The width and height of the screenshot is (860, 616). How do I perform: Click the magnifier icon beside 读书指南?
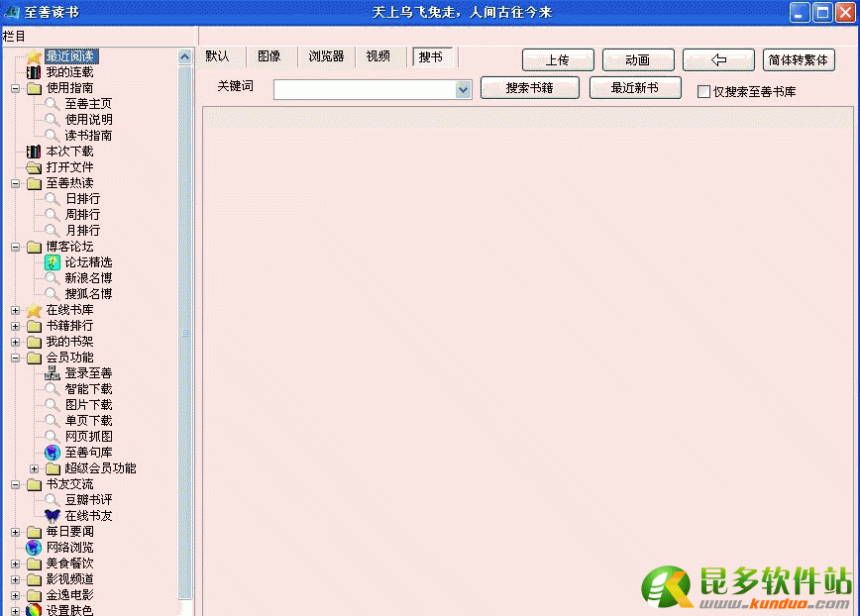tap(53, 136)
